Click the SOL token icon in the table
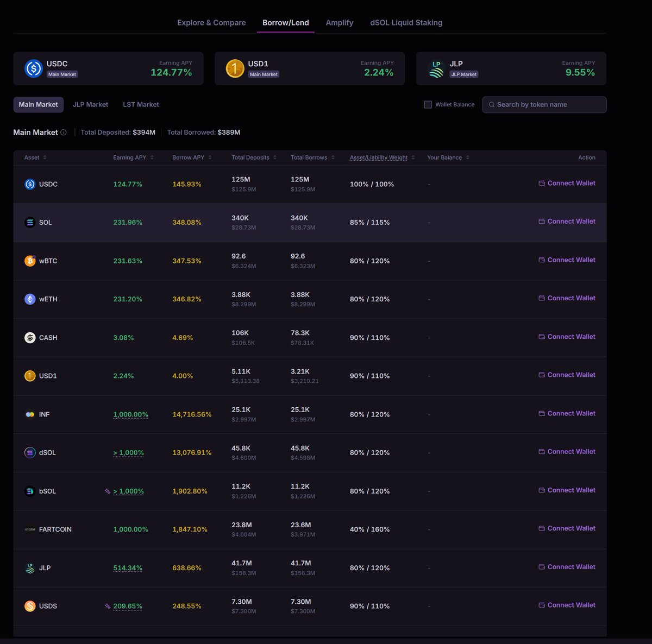This screenshot has height=644, width=652. click(x=30, y=222)
